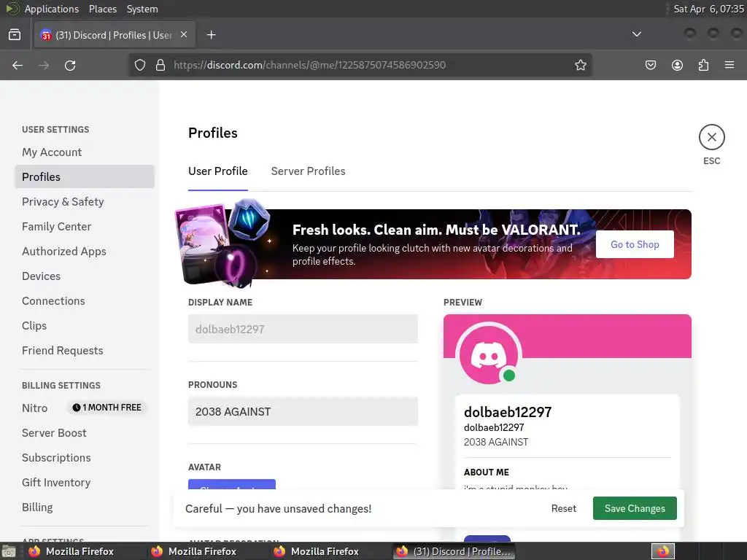
Task: Select Profiles in the sidebar
Action: (85, 176)
